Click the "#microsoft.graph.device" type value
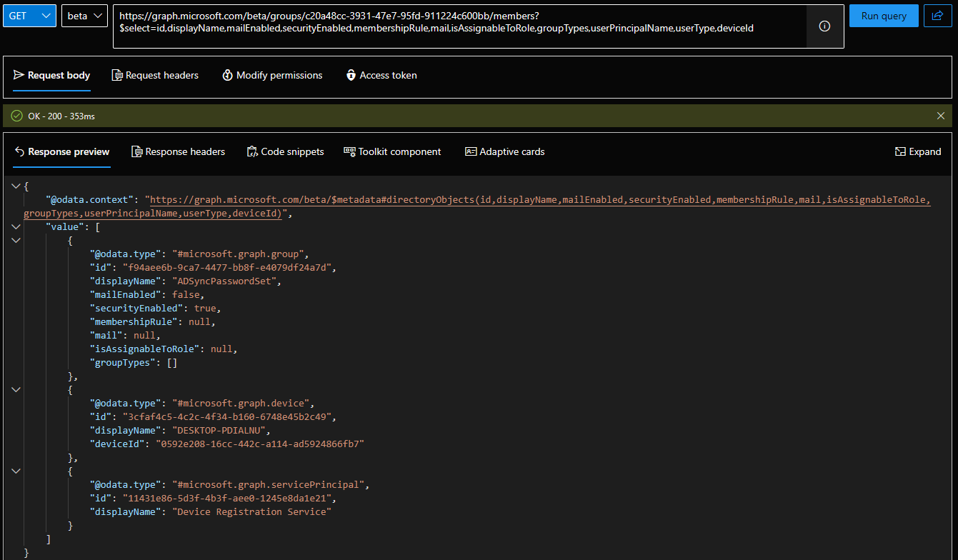This screenshot has width=958, height=560. [241, 403]
